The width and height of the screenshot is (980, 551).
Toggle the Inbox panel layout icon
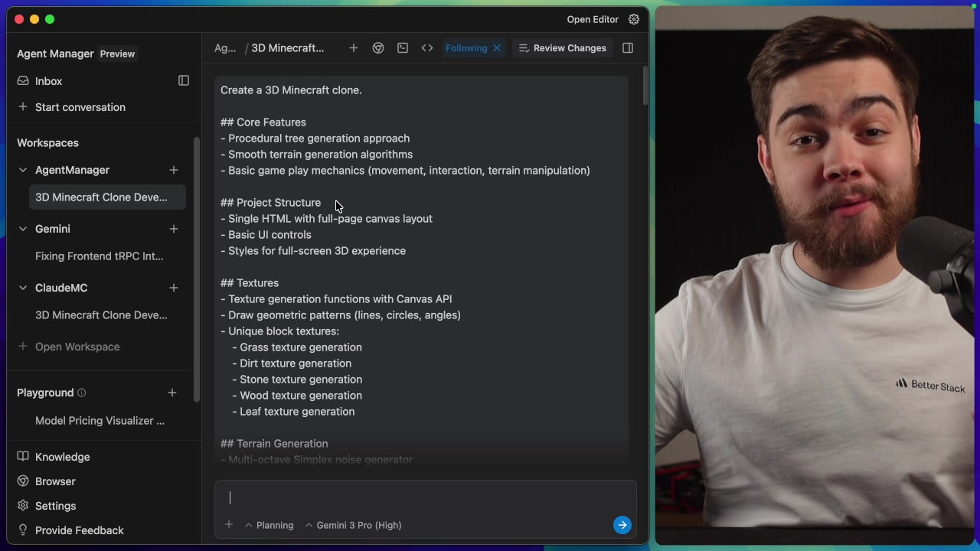(184, 80)
